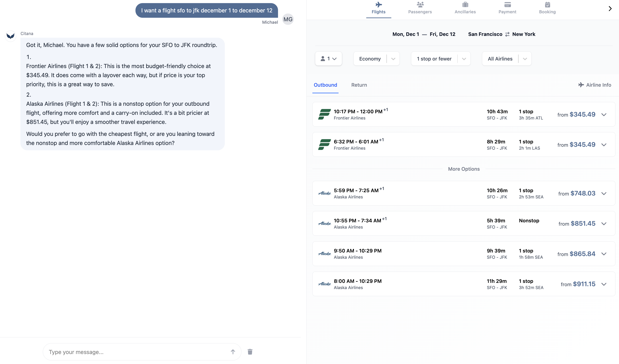Open the Passengers step

pyautogui.click(x=420, y=8)
